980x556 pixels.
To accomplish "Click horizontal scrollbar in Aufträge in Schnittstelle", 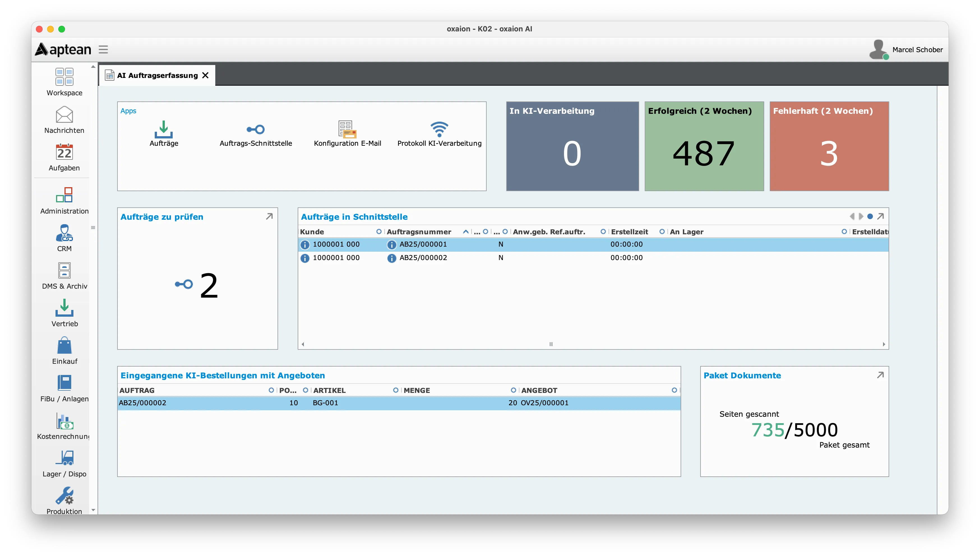I will [x=551, y=344].
